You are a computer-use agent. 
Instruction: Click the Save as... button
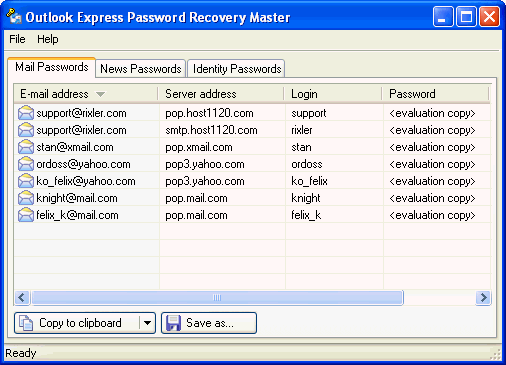(x=209, y=323)
